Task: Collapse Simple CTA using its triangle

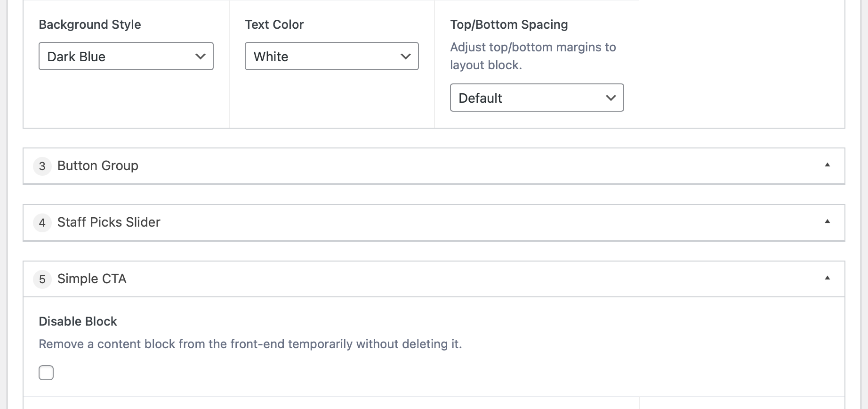Action: [x=827, y=278]
